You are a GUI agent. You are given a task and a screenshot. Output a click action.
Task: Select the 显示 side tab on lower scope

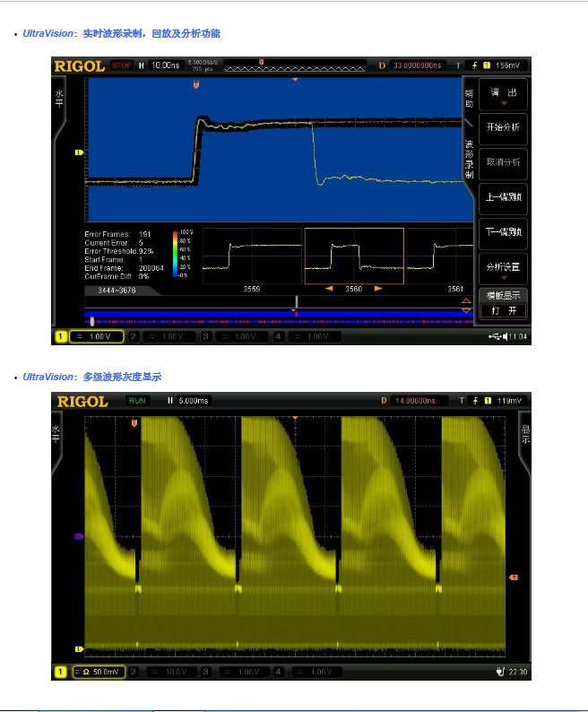[526, 434]
